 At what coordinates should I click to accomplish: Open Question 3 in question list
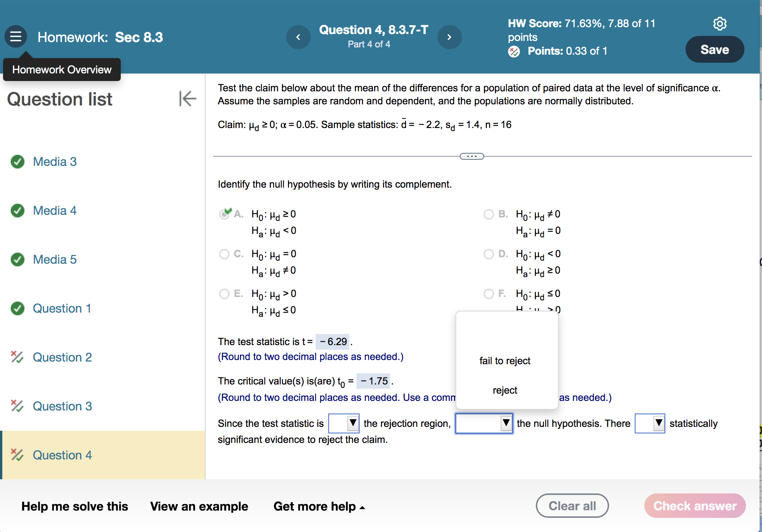coord(62,406)
